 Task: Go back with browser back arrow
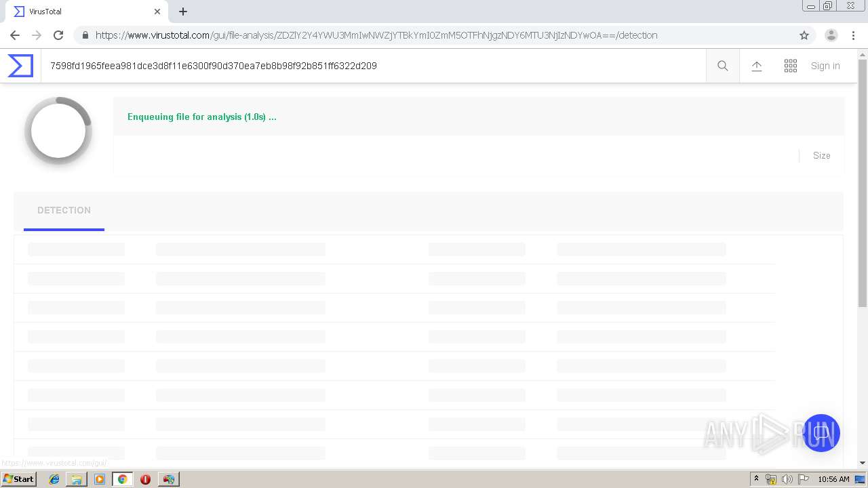(x=15, y=35)
